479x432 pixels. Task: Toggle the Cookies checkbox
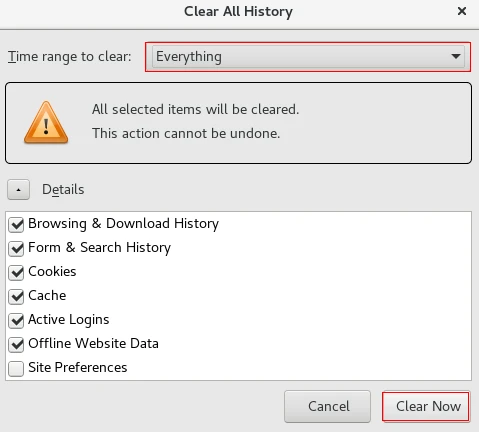point(16,273)
